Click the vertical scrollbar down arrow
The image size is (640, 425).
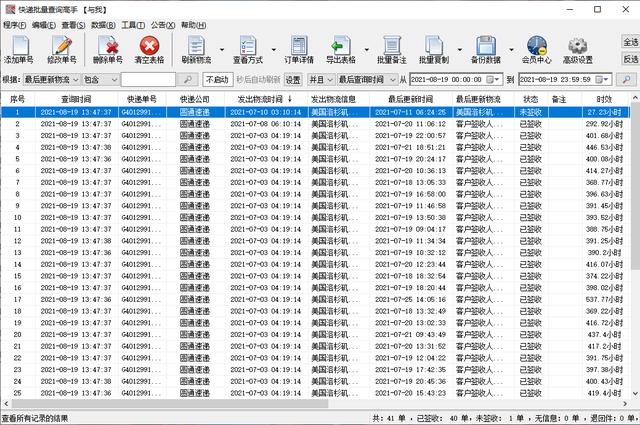coord(635,394)
